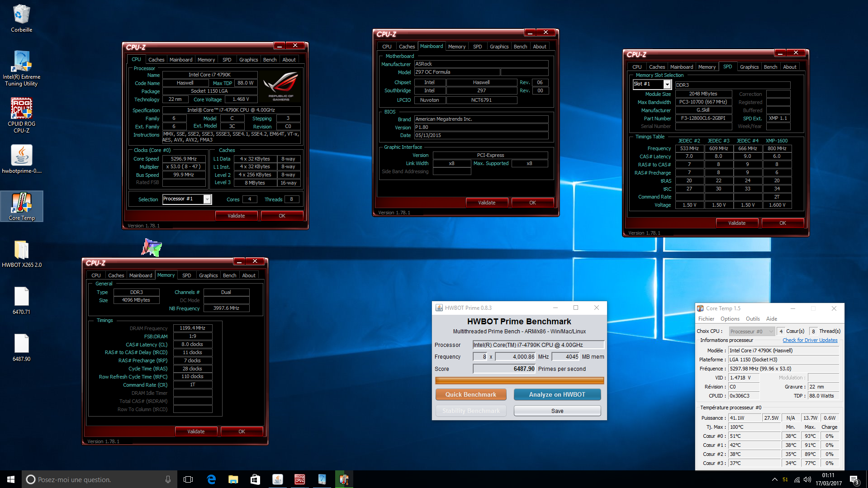Open the volume tray icon
Screen dimensions: 868x488
point(807,479)
